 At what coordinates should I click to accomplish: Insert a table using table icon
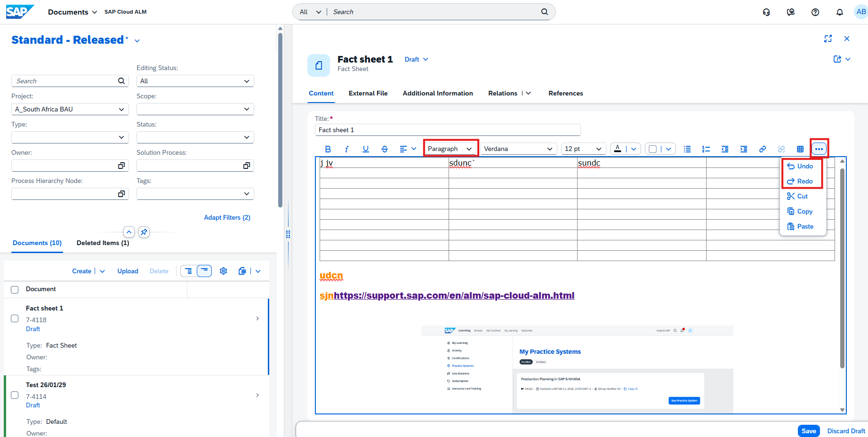pos(800,149)
